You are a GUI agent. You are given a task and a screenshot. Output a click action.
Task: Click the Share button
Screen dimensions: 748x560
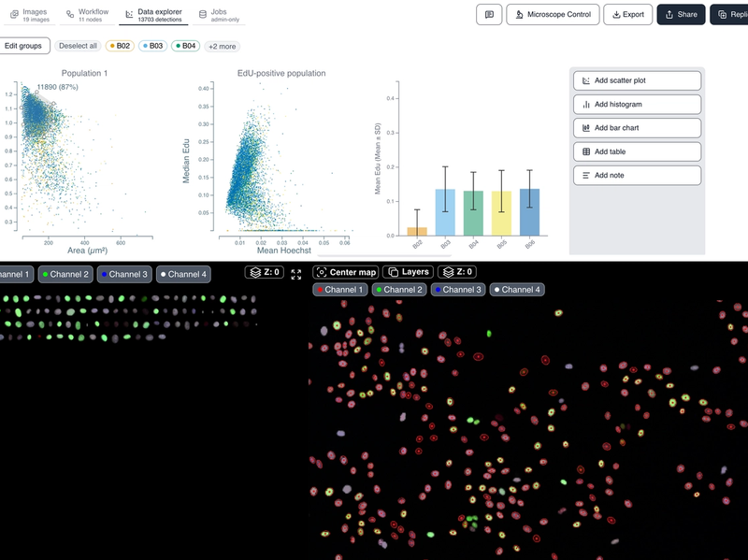[681, 15]
